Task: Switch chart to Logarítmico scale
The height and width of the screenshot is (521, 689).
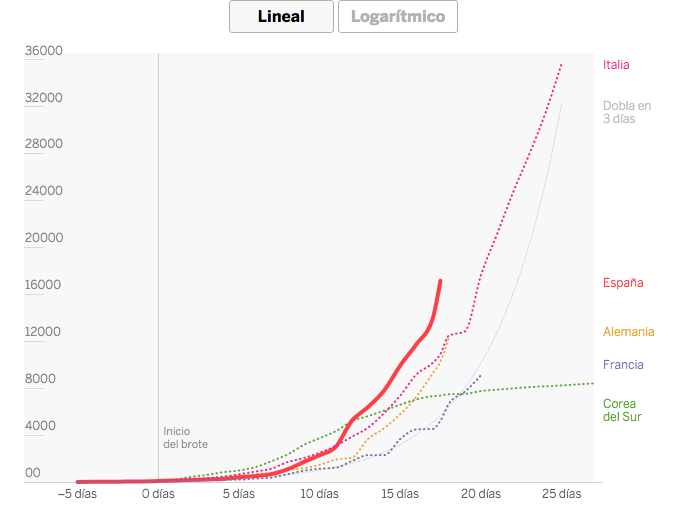Action: [x=398, y=17]
